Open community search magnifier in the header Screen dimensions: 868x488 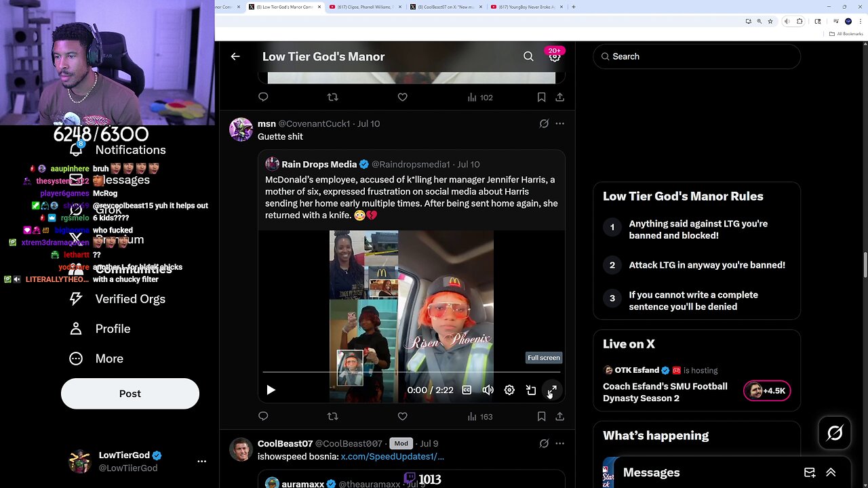click(528, 56)
